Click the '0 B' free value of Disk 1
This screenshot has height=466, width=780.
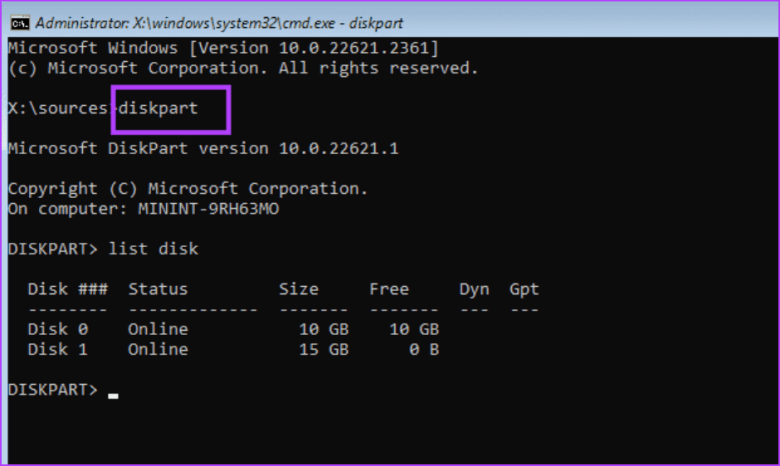[424, 349]
